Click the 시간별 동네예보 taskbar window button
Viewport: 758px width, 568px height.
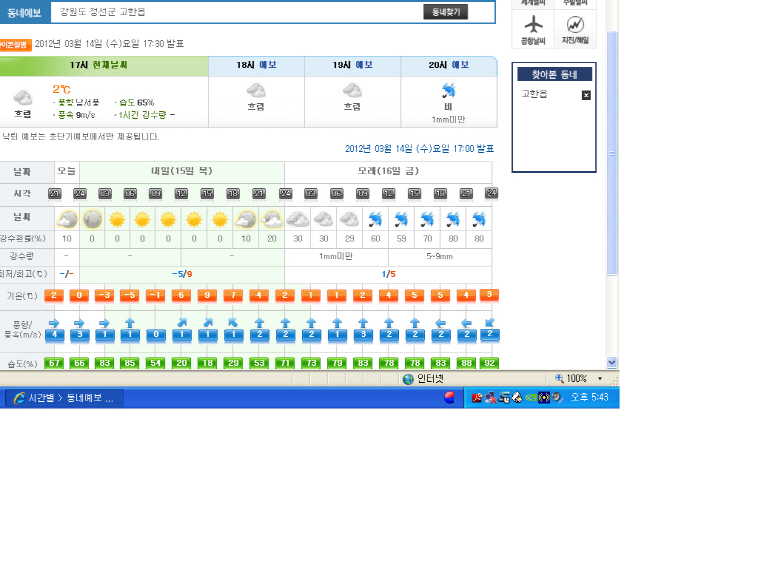(x=64, y=397)
